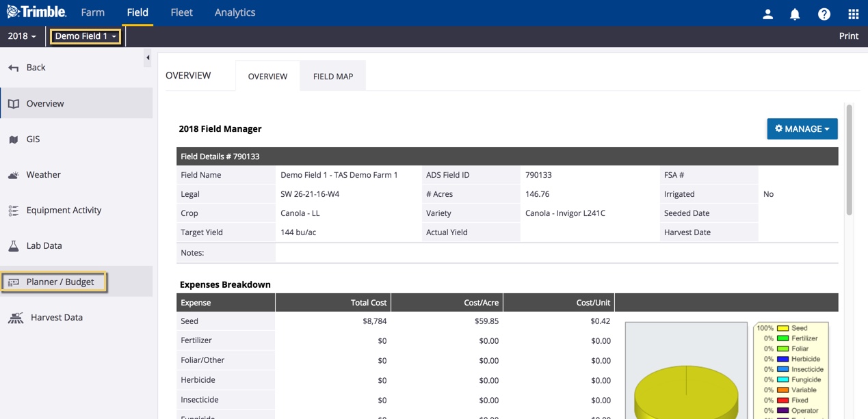
Task: Click the help question mark icon
Action: [x=824, y=14]
